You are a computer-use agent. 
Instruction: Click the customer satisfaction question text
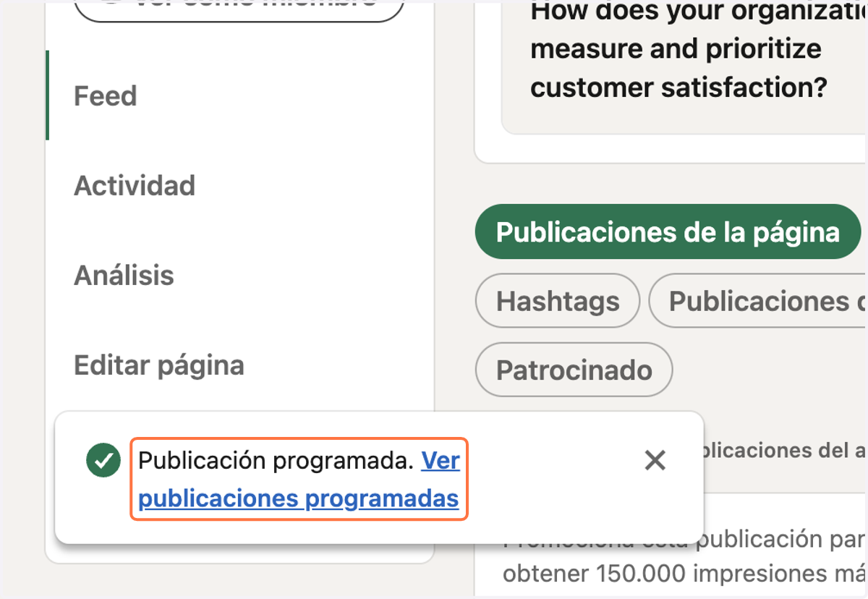[698, 49]
